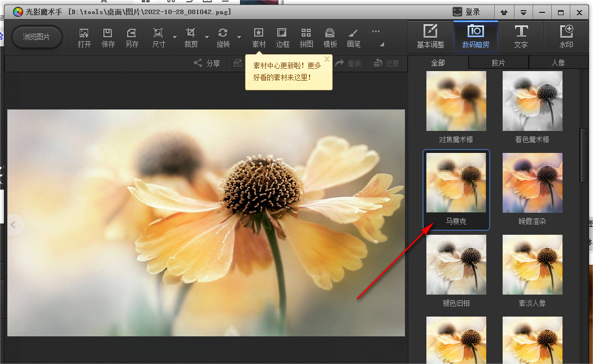Image resolution: width=593 pixels, height=364 pixels.
Task: Expand the 旋转 (Rotate) dropdown arrow
Action: (x=239, y=38)
